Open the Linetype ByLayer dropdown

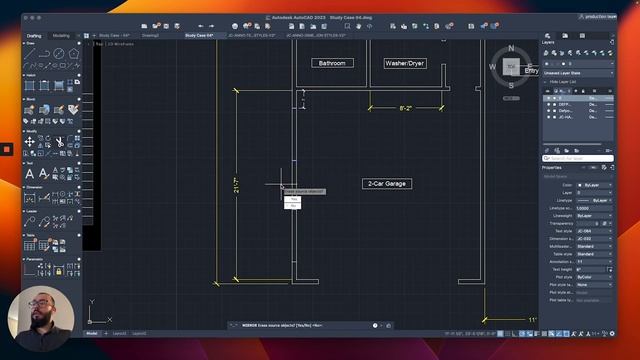(595, 200)
